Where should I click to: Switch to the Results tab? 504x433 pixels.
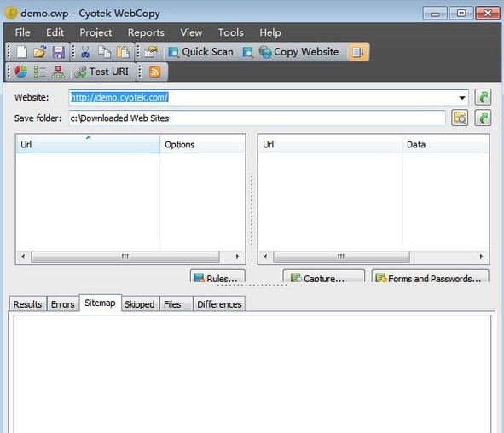pos(27,304)
